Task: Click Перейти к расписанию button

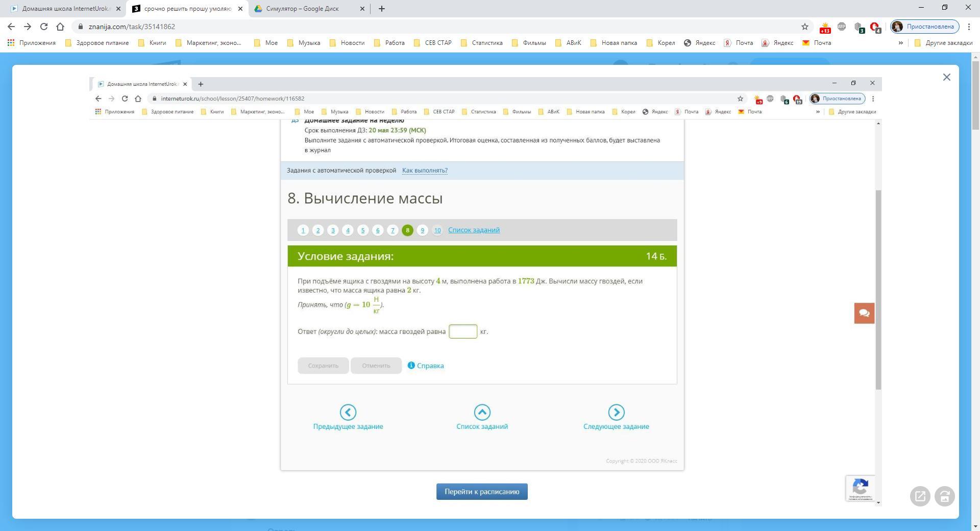Action: click(x=482, y=492)
